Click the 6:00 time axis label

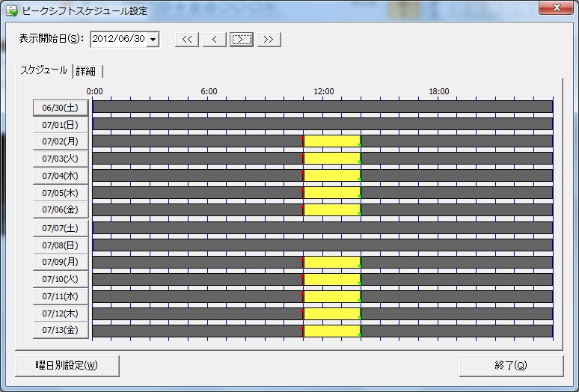(209, 91)
